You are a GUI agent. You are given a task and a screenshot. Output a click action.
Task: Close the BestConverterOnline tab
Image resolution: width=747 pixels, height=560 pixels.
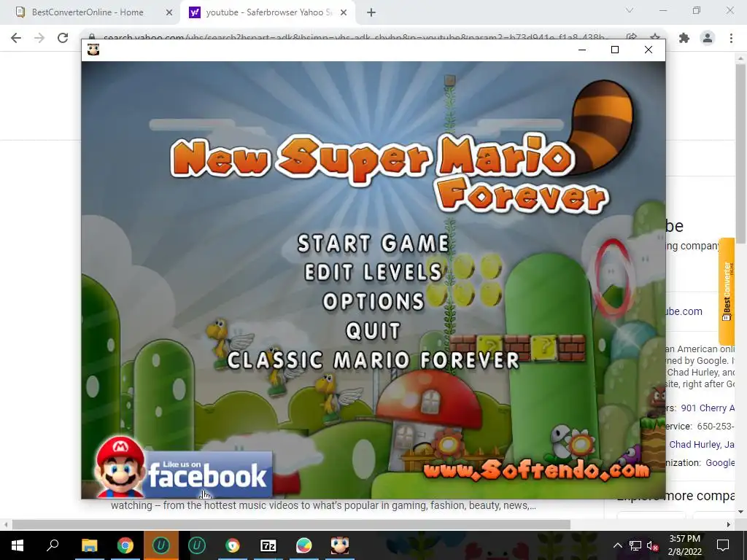[169, 12]
